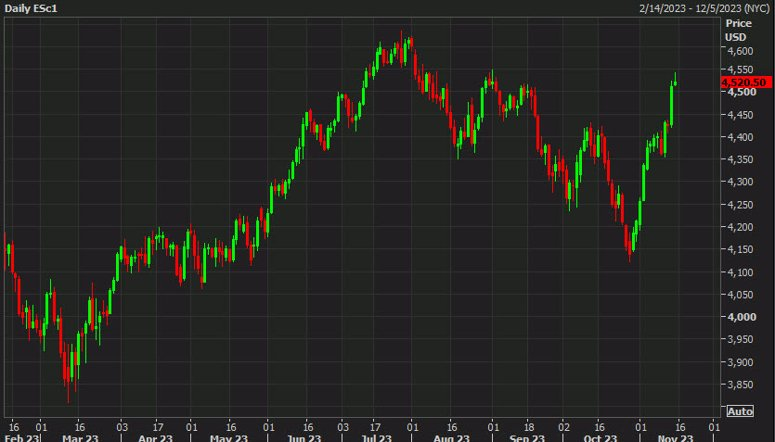Click the Price USD axis header
Screen dimensions: 775x442
738,30
